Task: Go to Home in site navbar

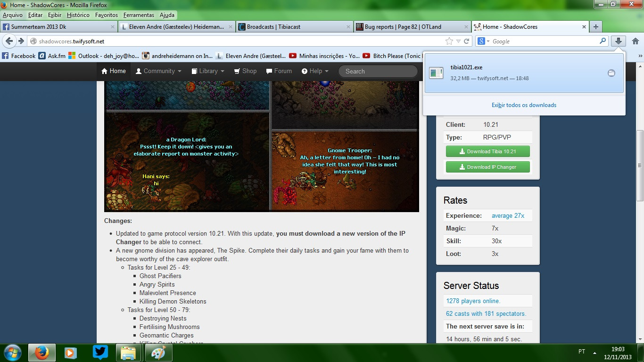Action: [x=114, y=71]
